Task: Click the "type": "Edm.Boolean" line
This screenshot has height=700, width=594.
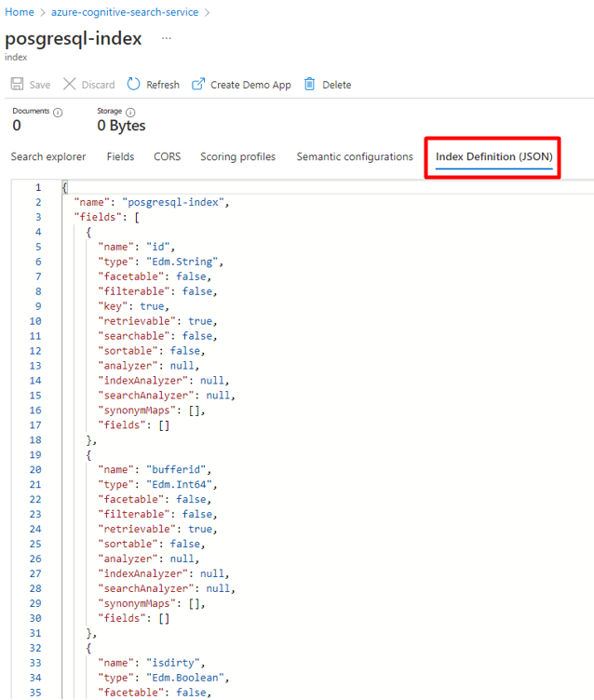Action: (x=164, y=678)
